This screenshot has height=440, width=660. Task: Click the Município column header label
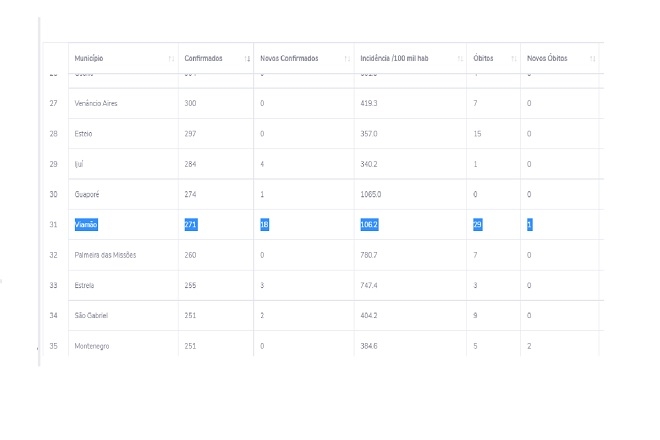click(x=89, y=59)
